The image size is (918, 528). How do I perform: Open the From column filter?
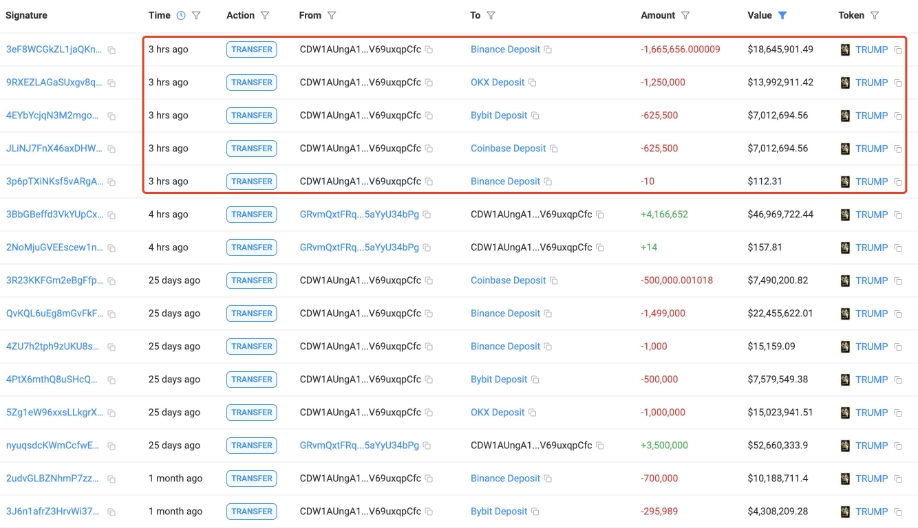[x=331, y=15]
